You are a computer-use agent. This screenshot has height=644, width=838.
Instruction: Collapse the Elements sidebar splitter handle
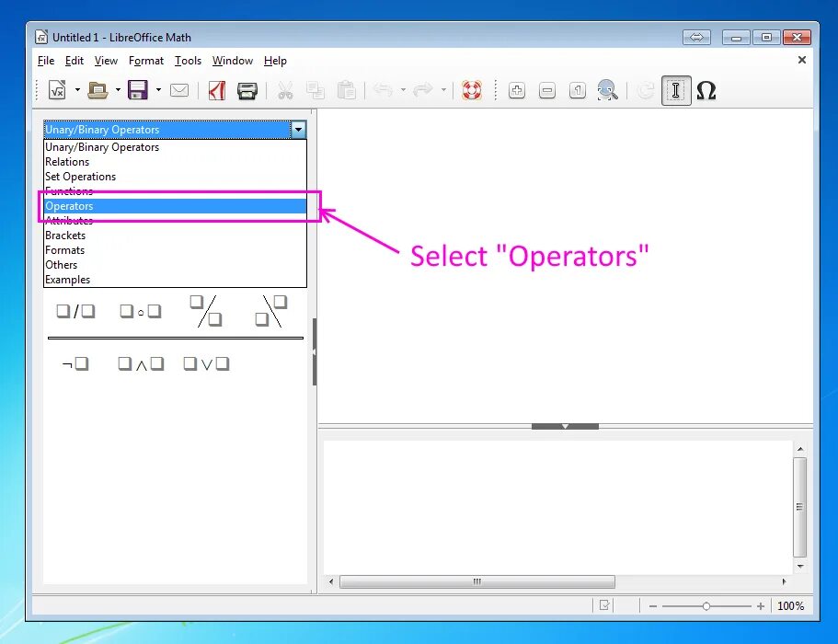315,351
